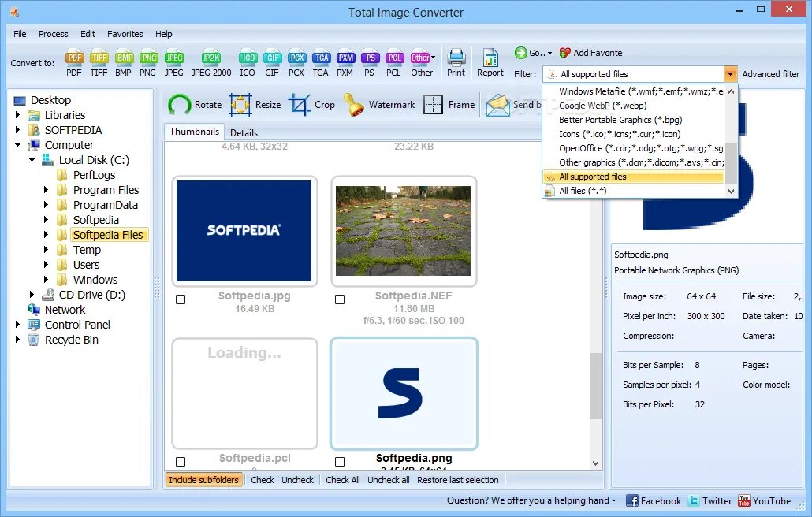Open the File menu
The height and width of the screenshot is (517, 812).
[x=20, y=34]
